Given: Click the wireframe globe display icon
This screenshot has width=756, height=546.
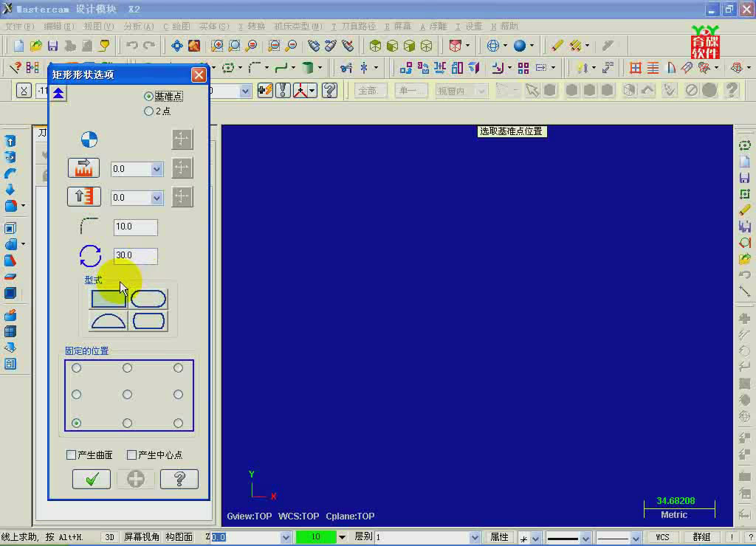Looking at the screenshot, I should point(492,46).
